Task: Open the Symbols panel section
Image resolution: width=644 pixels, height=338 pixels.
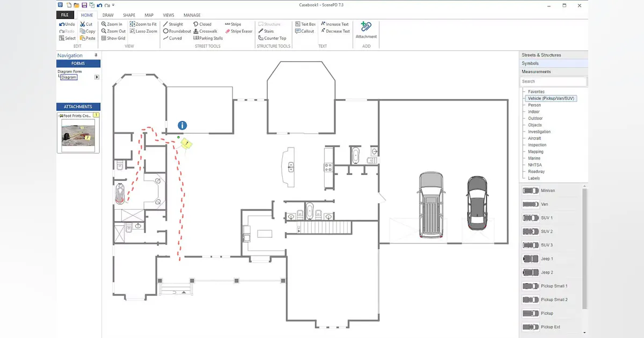Action: point(553,63)
